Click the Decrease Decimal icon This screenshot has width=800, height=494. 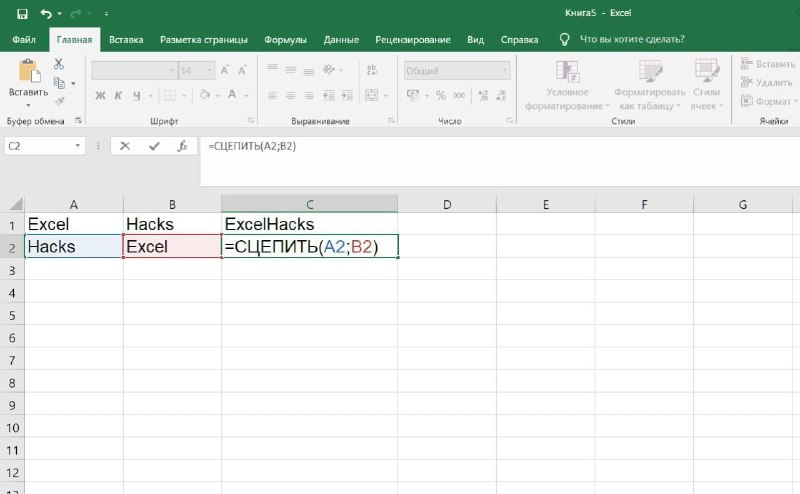(x=502, y=95)
